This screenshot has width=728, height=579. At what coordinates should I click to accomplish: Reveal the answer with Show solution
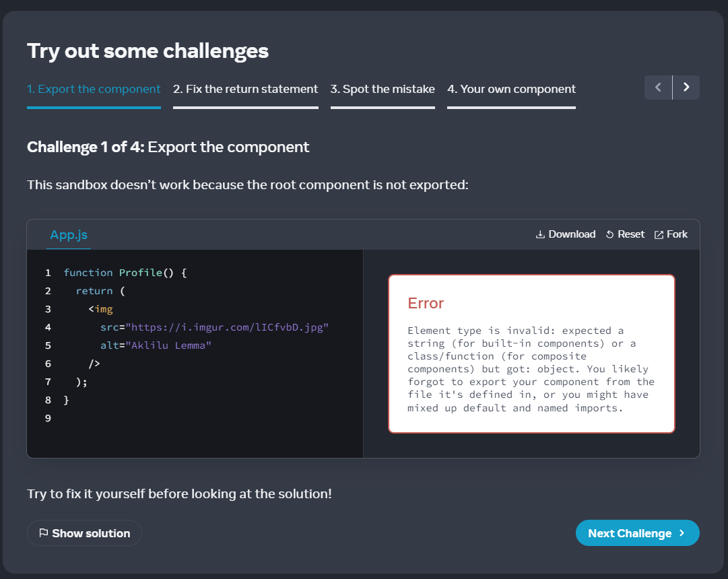(84, 533)
